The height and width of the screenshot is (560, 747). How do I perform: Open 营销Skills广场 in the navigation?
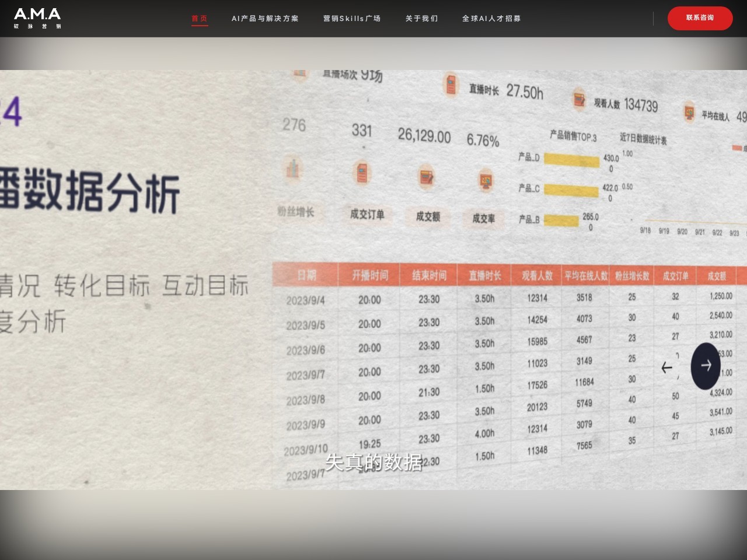click(352, 19)
